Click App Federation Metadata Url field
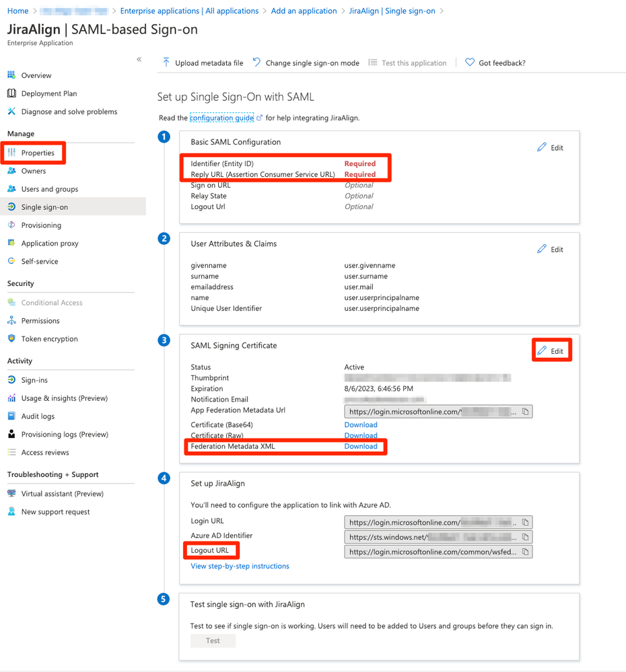Image resolution: width=626 pixels, height=672 pixels. pos(438,412)
